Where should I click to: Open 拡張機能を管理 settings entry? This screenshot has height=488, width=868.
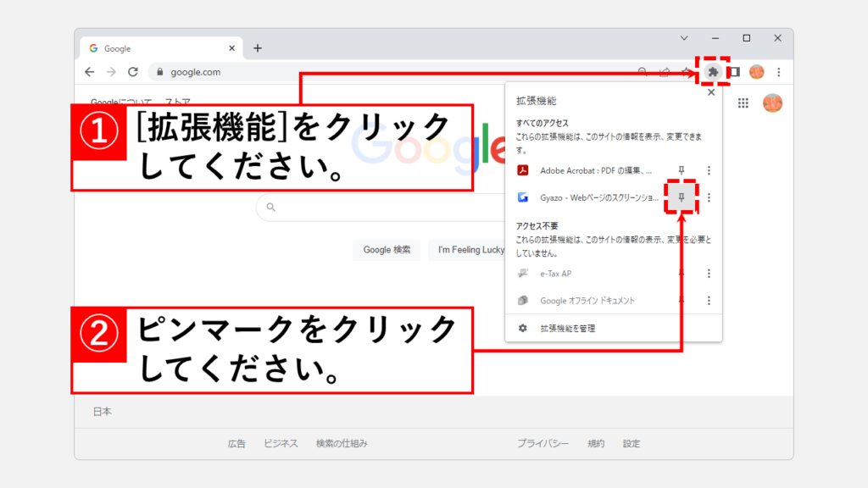[567, 328]
